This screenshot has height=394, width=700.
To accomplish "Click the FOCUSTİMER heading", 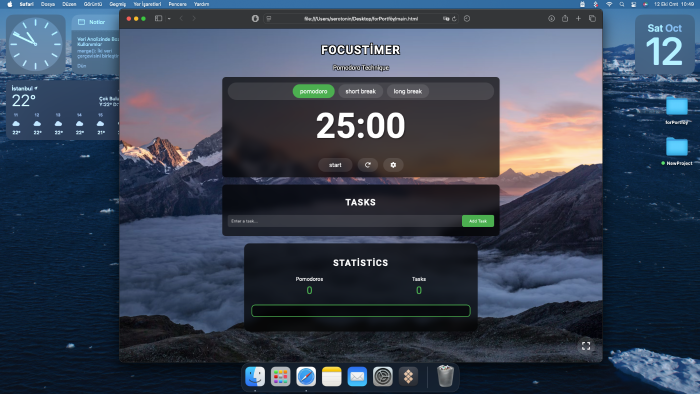I will (361, 50).
